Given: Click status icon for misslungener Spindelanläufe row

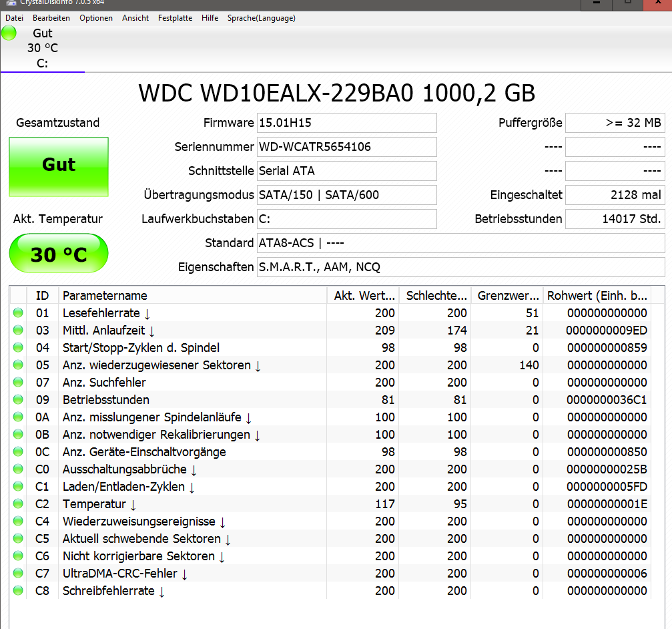Looking at the screenshot, I should [18, 417].
